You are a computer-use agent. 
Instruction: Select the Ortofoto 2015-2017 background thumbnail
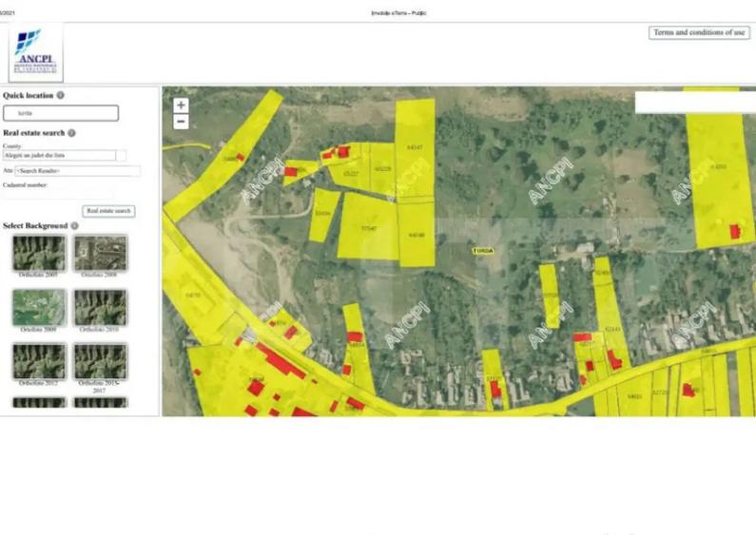100,361
